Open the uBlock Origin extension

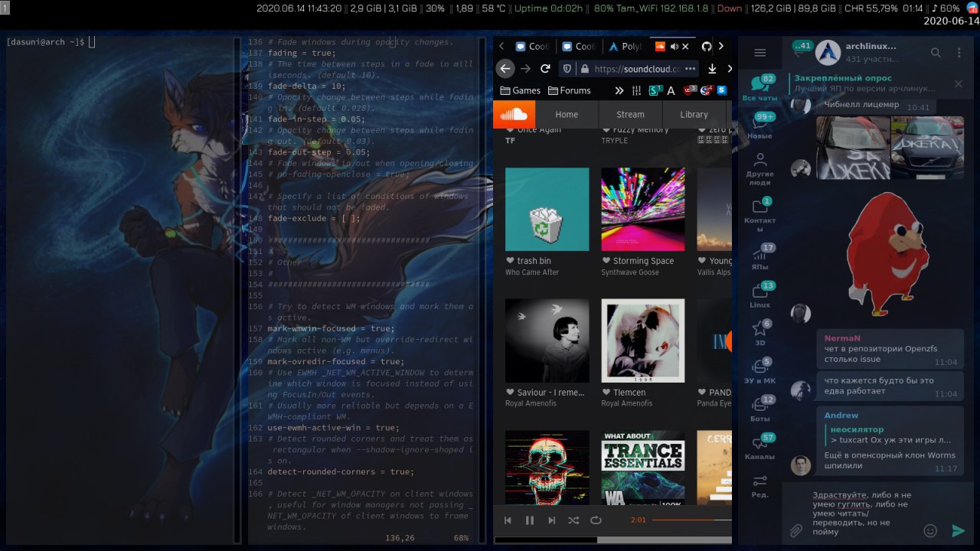[x=689, y=90]
